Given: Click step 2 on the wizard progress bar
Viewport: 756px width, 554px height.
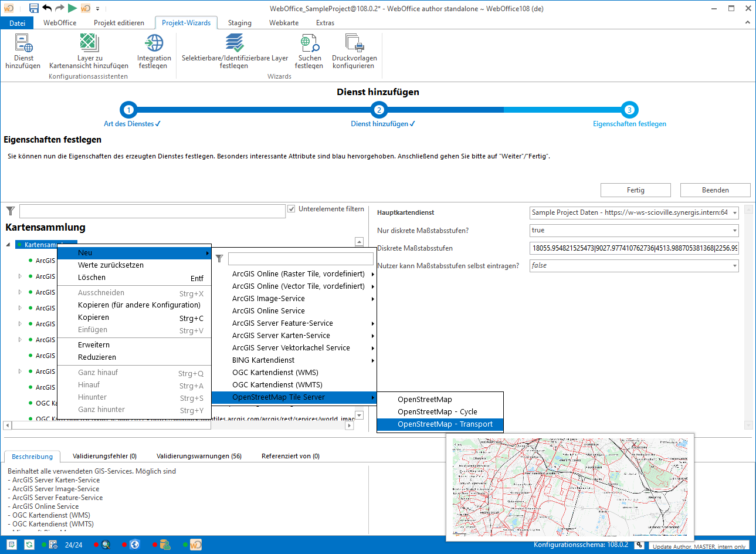Looking at the screenshot, I should click(379, 110).
